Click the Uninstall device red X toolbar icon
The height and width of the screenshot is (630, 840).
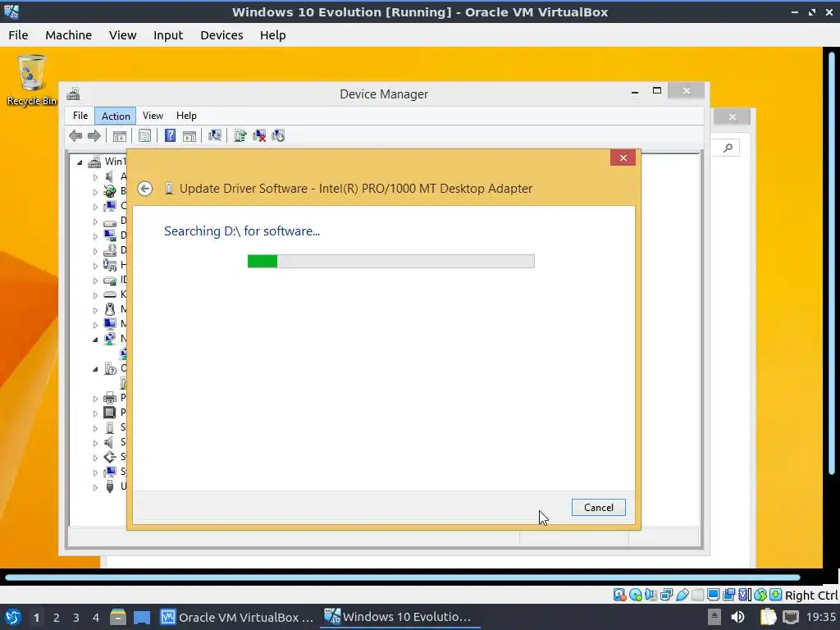point(259,135)
